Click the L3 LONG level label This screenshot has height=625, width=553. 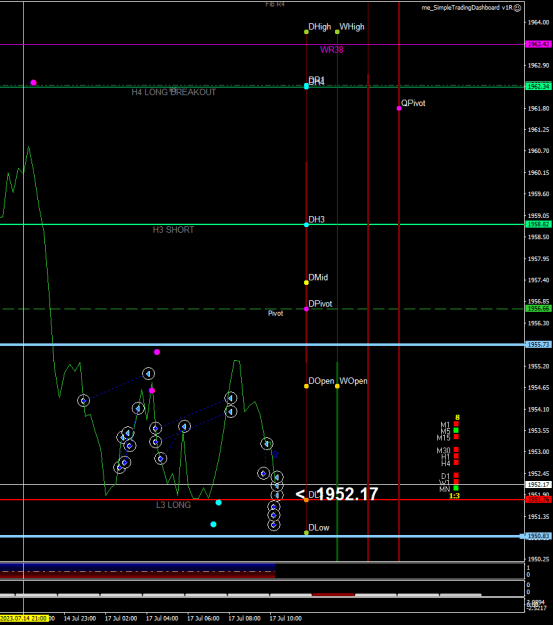[x=173, y=505]
